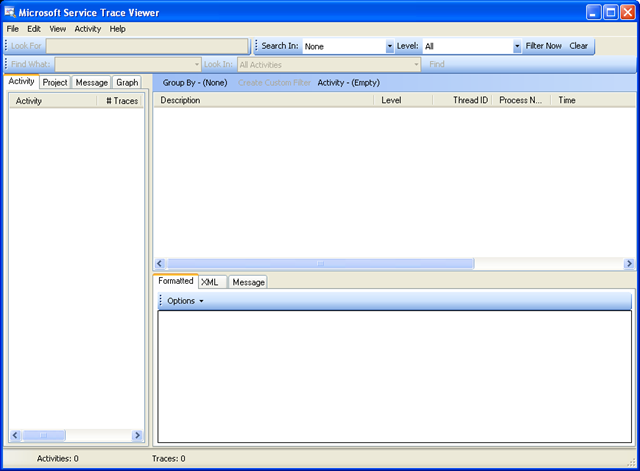Screen dimensions: 640x471
Task: Open the Activity menu
Action: pos(88,29)
